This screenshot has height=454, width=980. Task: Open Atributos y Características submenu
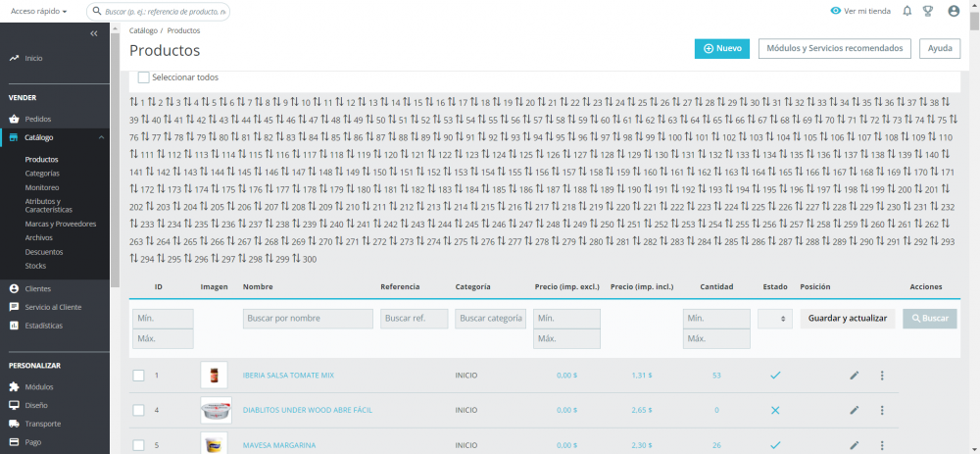49,206
